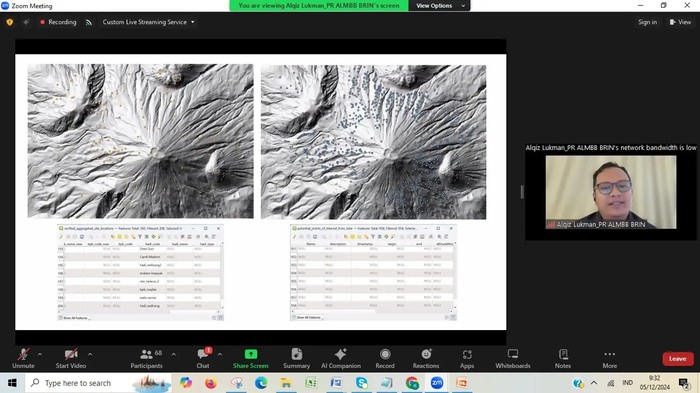Click the Windows taskbar search field
This screenshot has height=393, width=700.
tap(78, 383)
